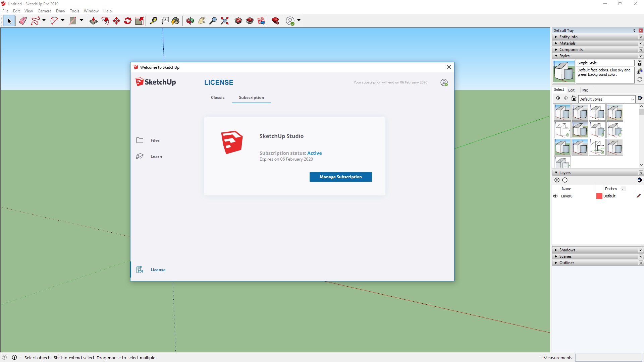Viewport: 644px width, 362px height.
Task: Select the Paint Bucket tool
Action: [176, 21]
